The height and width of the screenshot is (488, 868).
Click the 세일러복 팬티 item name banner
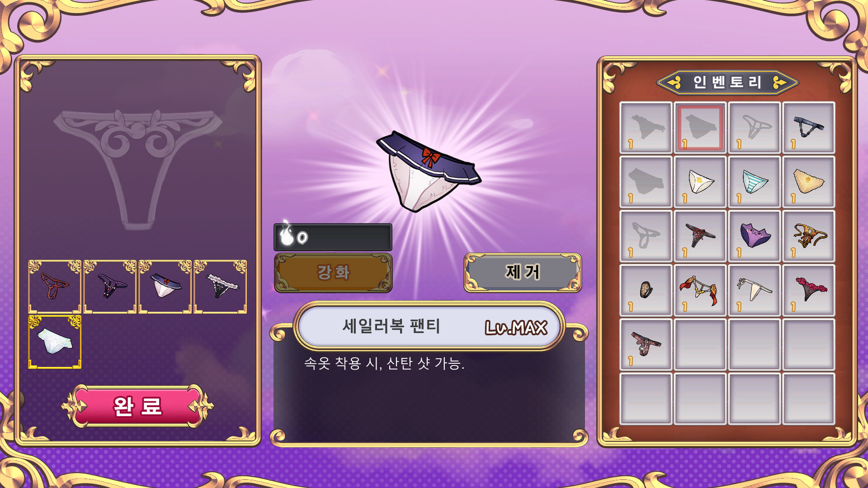tap(429, 326)
